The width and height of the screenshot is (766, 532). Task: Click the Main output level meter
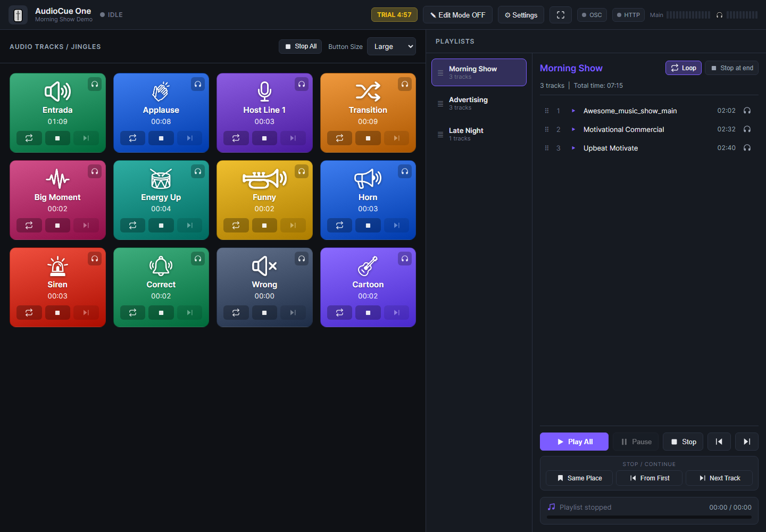(x=688, y=15)
